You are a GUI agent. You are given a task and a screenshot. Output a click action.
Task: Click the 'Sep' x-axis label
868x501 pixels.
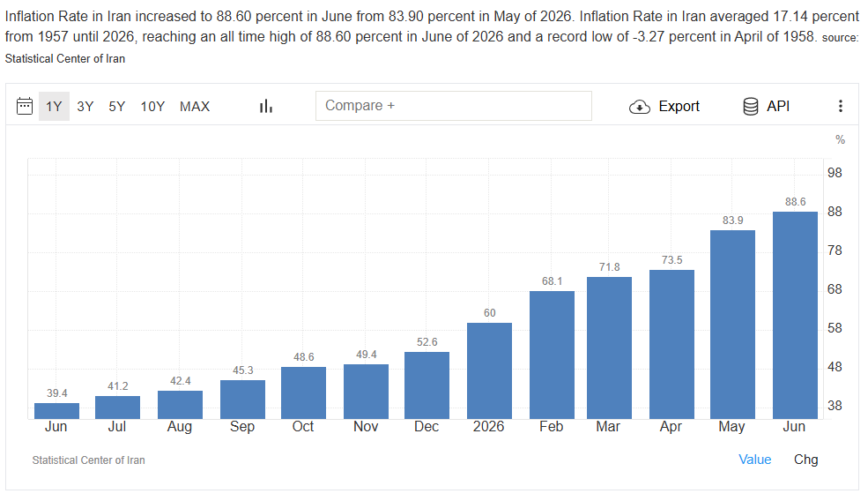242,427
